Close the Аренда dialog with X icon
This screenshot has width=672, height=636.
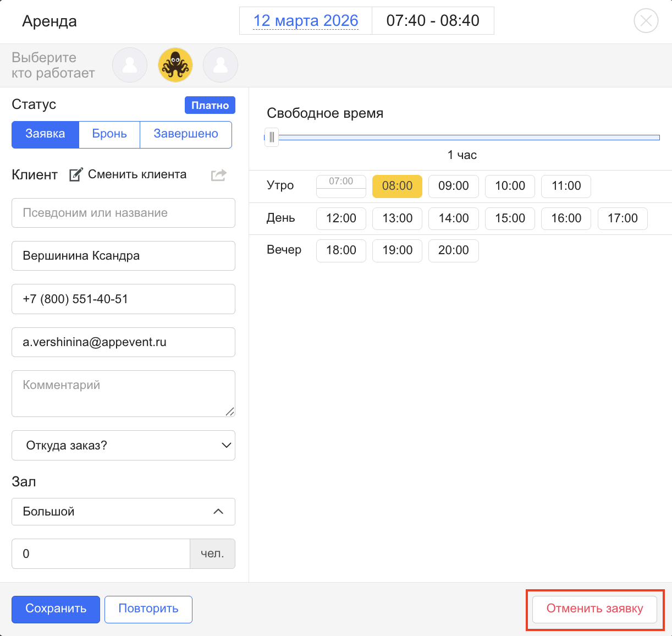pos(646,21)
